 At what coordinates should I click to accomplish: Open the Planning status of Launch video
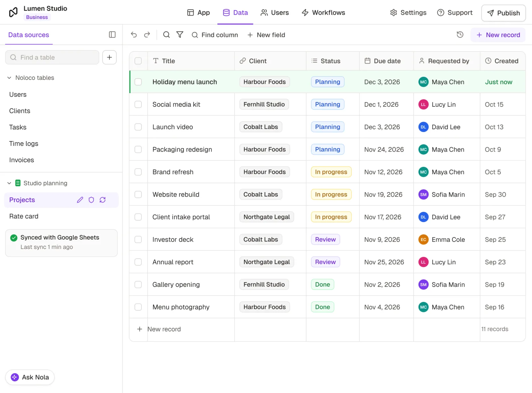click(x=328, y=127)
